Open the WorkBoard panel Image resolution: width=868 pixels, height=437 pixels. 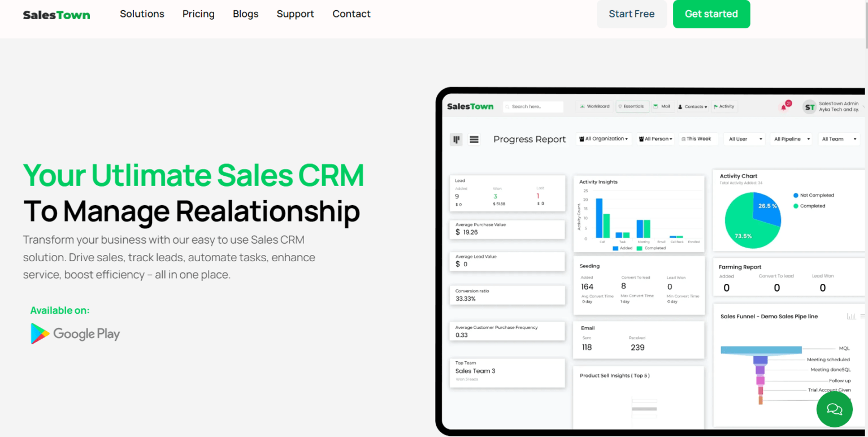[594, 106]
